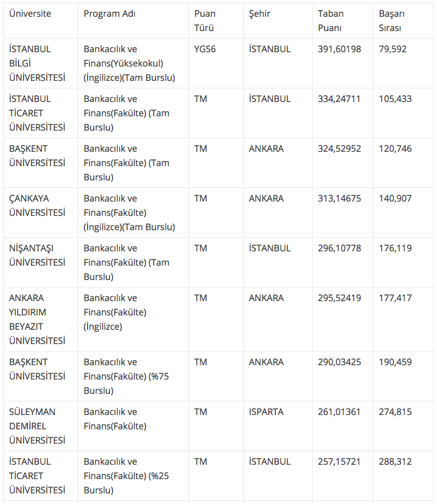This screenshot has height=504, width=437.
Task: Select success rank 177,417
Action: tap(395, 298)
